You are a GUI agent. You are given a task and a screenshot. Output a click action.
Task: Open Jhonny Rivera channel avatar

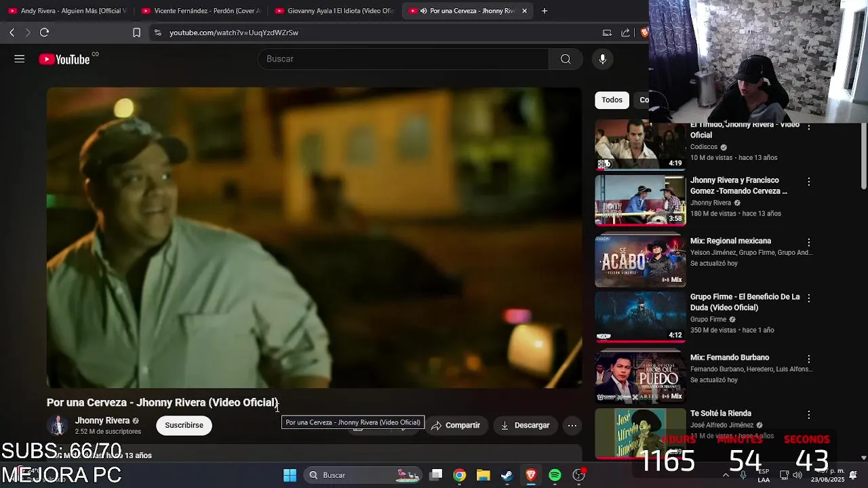[x=58, y=426]
